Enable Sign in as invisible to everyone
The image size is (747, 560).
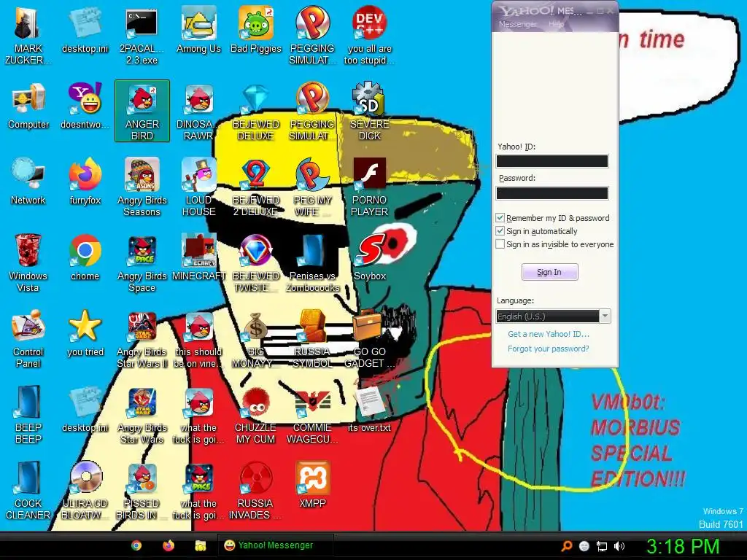coord(500,244)
